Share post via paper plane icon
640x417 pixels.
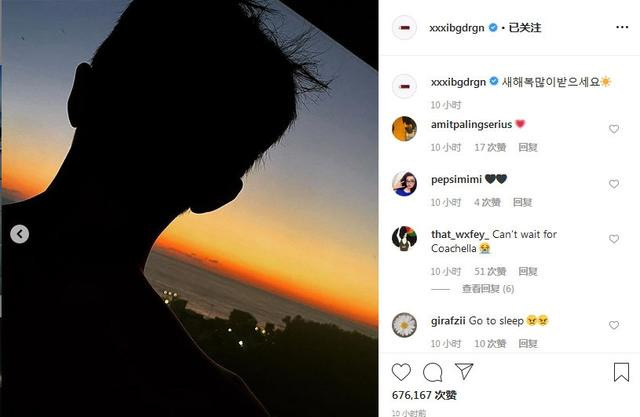464,371
